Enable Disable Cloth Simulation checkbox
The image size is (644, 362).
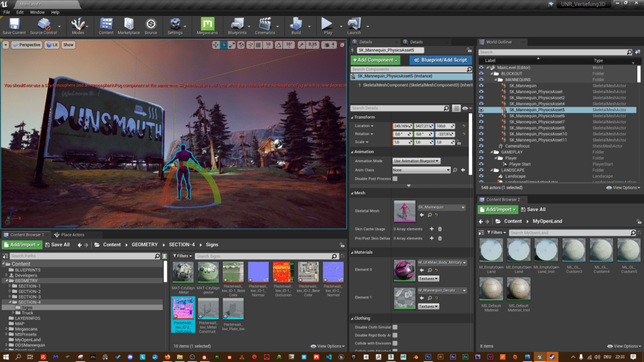pos(395,327)
